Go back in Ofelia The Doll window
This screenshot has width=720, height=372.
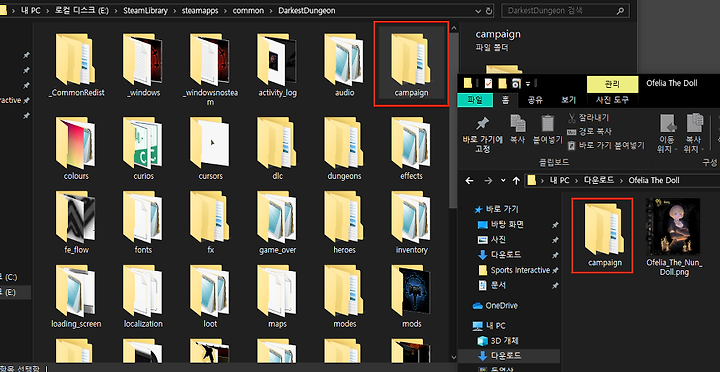click(469, 180)
